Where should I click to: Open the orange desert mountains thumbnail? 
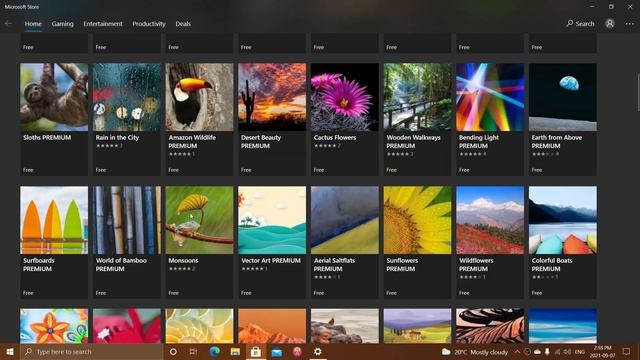click(x=272, y=326)
